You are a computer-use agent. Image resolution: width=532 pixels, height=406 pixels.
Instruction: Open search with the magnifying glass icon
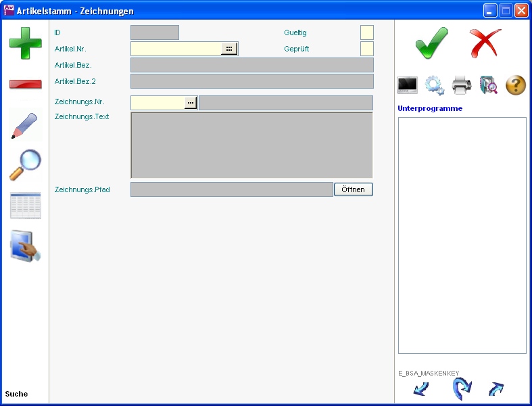(x=25, y=165)
